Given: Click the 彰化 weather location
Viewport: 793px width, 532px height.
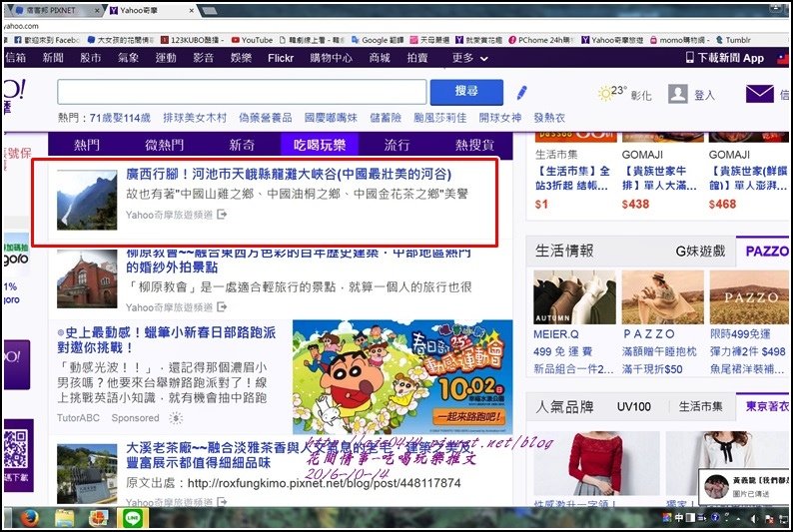Looking at the screenshot, I should 641,95.
